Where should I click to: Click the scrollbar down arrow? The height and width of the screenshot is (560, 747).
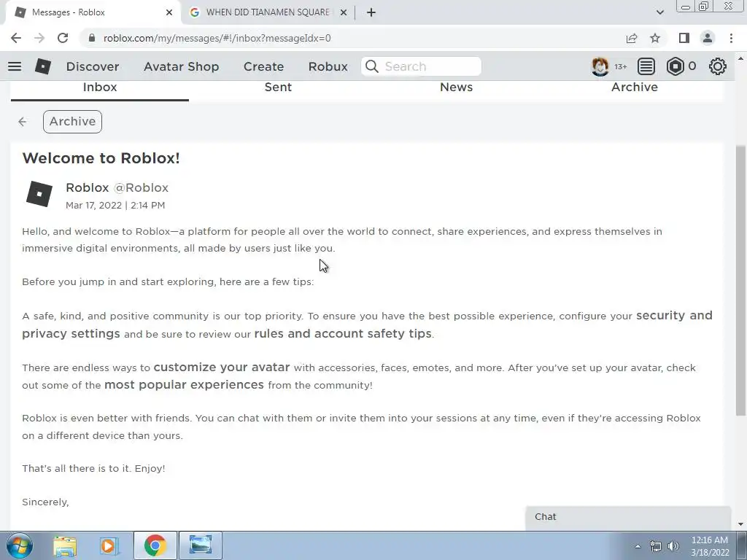tap(740, 524)
